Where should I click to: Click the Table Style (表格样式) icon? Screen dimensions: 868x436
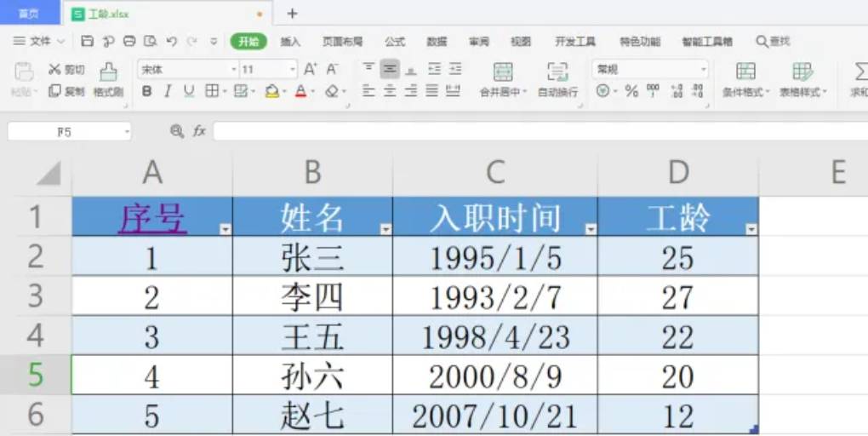click(x=802, y=72)
